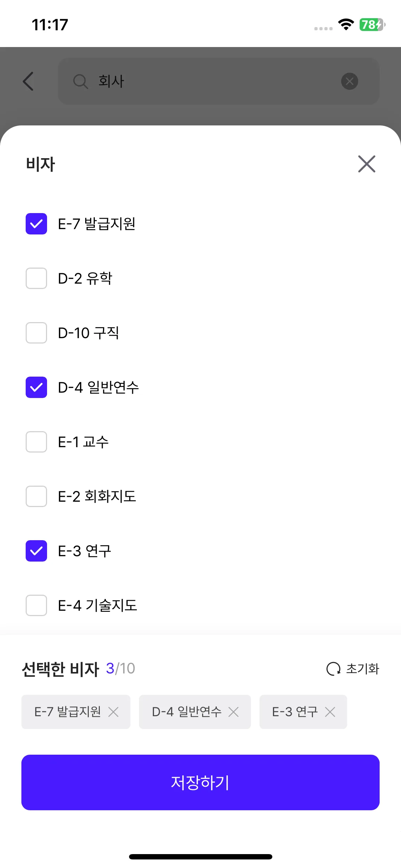
Task: Tap the 초기화 reset icon
Action: coord(334,669)
